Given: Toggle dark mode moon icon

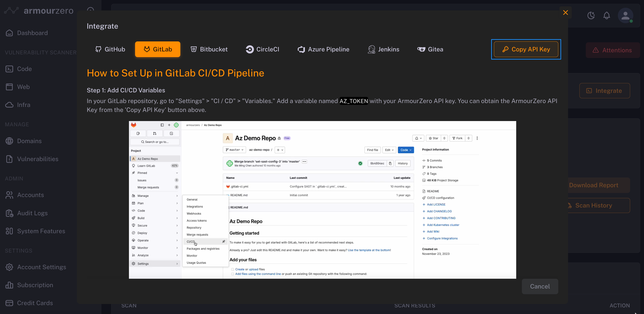Looking at the screenshot, I should tap(591, 15).
